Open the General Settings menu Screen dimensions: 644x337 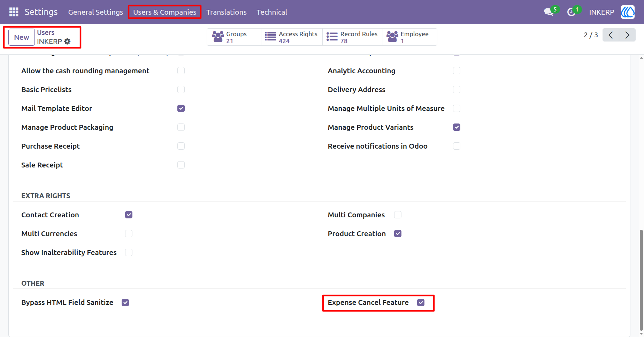point(95,12)
